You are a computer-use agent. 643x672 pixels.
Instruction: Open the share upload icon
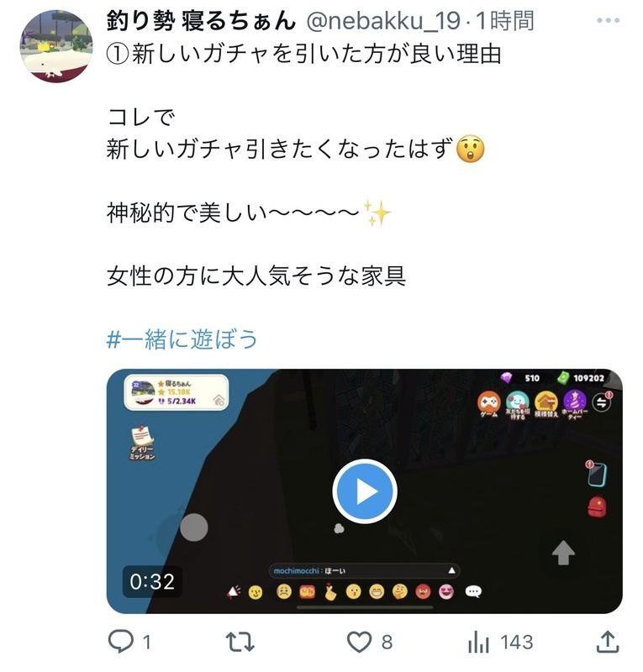tap(608, 641)
